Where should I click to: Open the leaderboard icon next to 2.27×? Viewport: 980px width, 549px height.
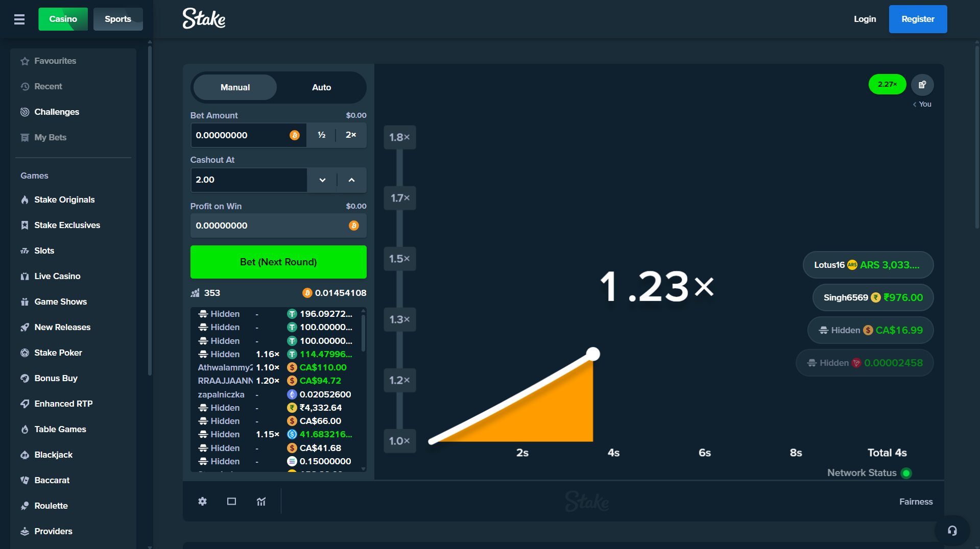coord(922,85)
